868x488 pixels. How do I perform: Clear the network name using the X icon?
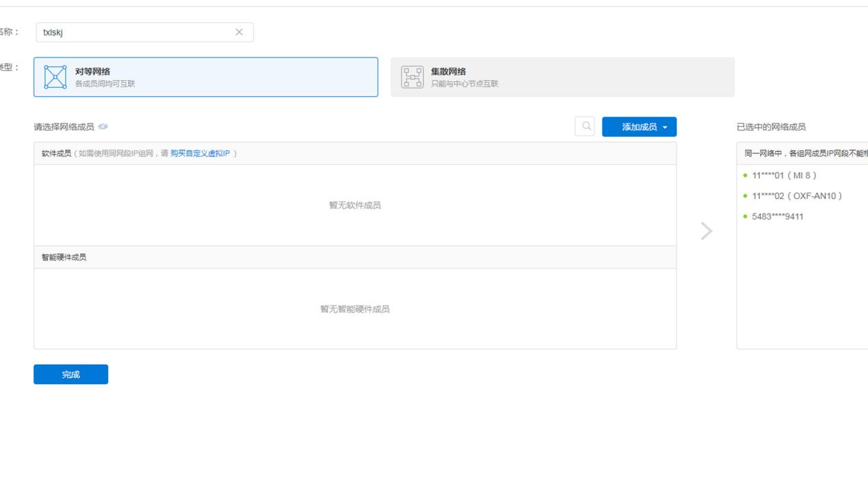[x=239, y=31]
